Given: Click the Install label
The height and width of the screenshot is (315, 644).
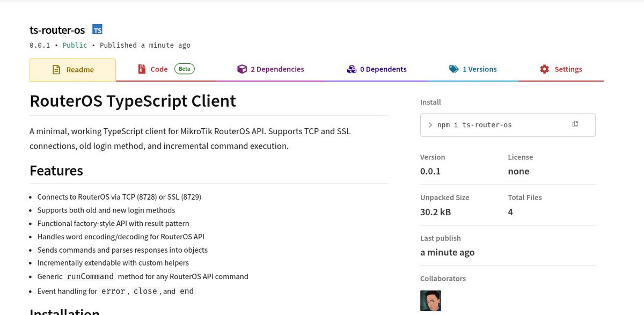Looking at the screenshot, I should tap(430, 102).
